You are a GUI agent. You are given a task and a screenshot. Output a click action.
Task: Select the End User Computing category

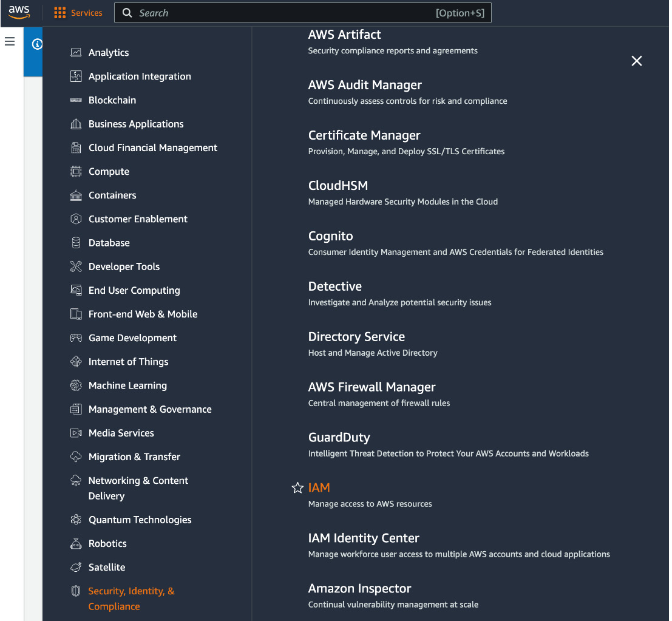134,290
